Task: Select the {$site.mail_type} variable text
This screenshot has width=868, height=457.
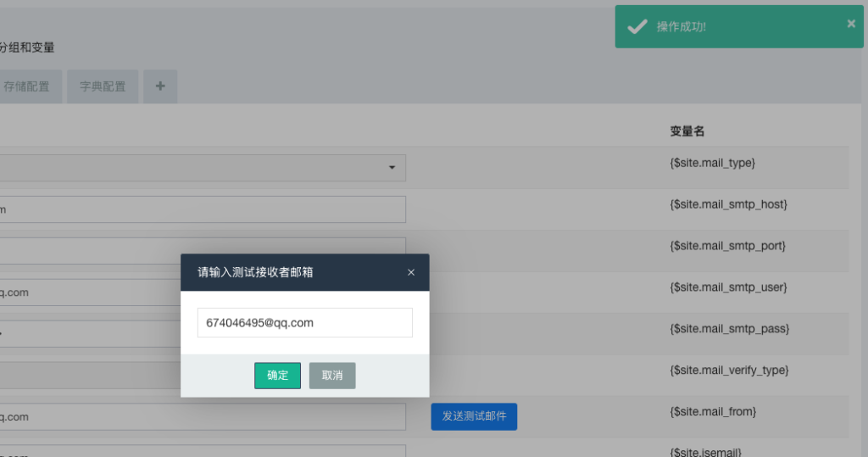Action: pos(712,162)
